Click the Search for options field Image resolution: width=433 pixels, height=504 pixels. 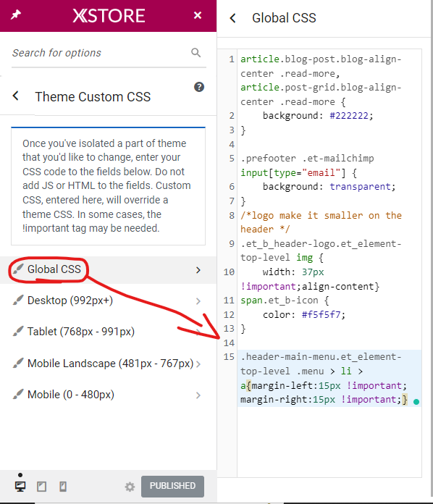point(109,53)
